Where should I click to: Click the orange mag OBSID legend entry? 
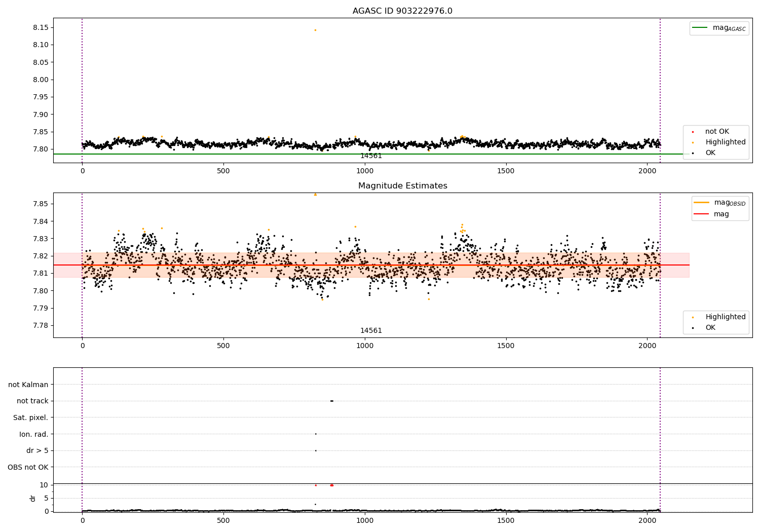(x=719, y=203)
